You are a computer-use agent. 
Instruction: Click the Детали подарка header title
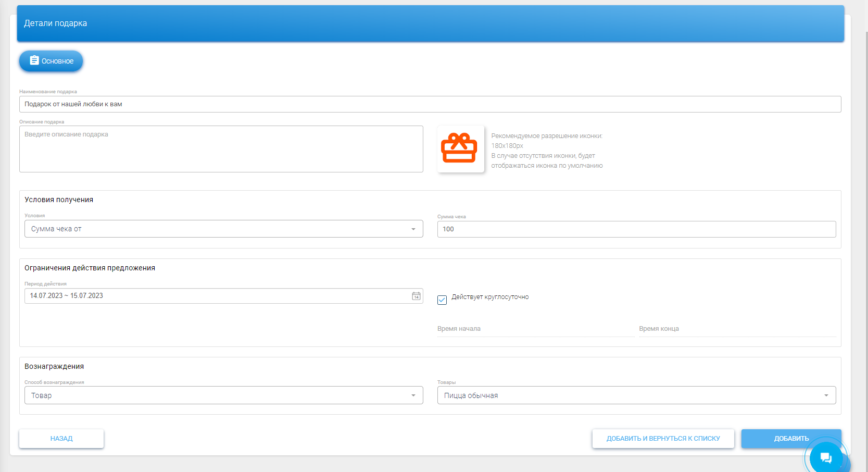[56, 23]
